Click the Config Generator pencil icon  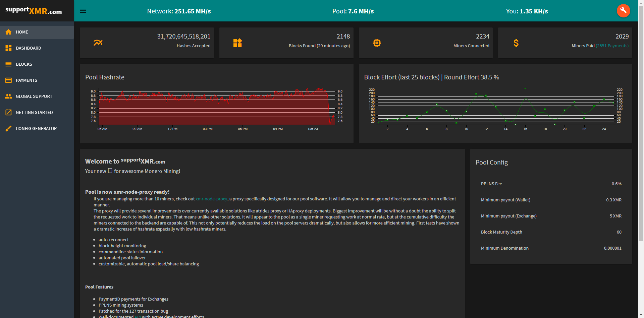tap(8, 129)
